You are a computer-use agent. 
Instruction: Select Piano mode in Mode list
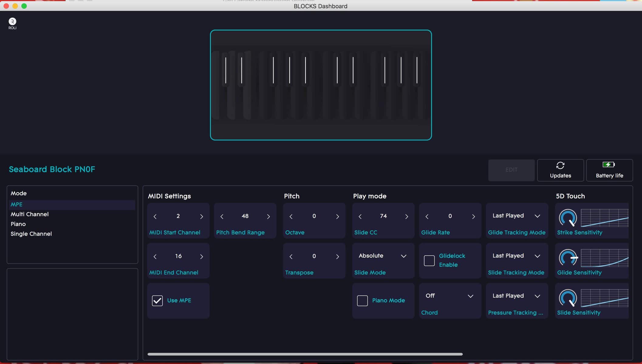72,224
